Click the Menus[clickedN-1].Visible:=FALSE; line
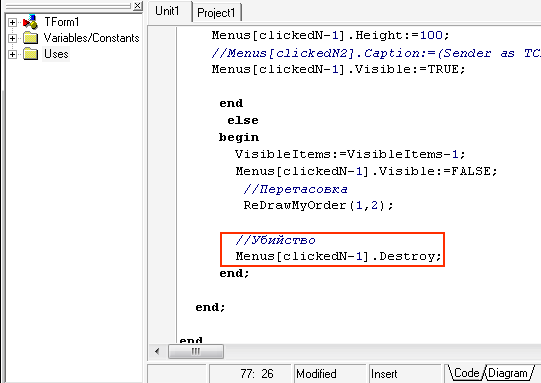Image resolution: width=541 pixels, height=383 pixels. [x=366, y=171]
